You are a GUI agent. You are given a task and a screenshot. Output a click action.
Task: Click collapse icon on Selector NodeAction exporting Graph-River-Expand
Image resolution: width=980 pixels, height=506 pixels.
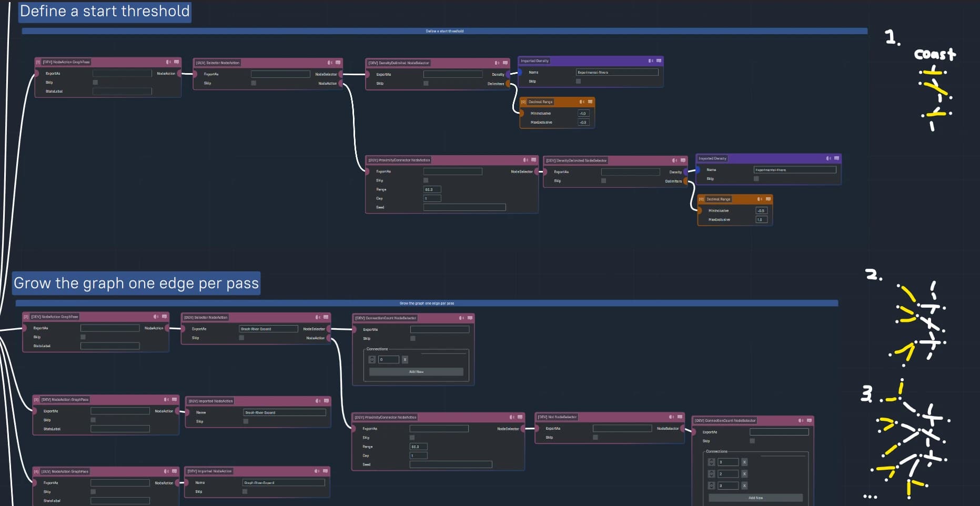[318, 317]
